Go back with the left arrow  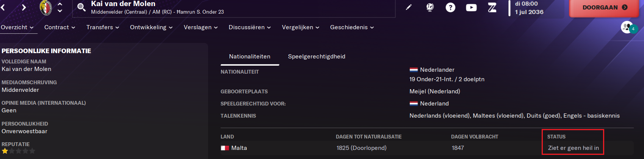pos(3,7)
